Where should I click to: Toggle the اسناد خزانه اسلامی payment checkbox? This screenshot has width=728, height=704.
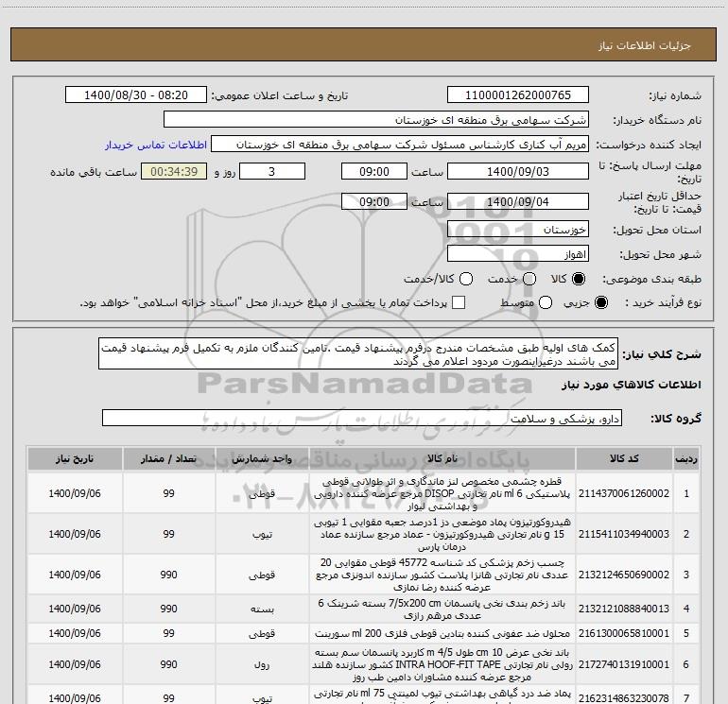tap(459, 302)
